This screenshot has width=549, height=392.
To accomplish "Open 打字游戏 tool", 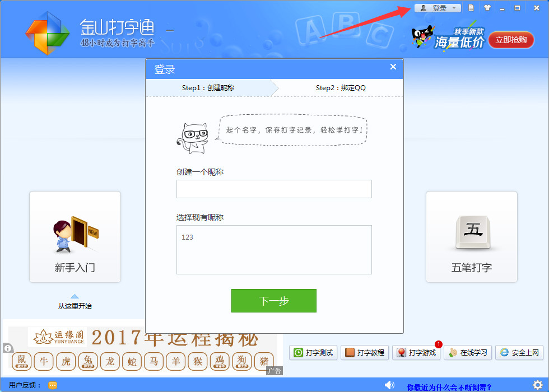I will (x=416, y=352).
